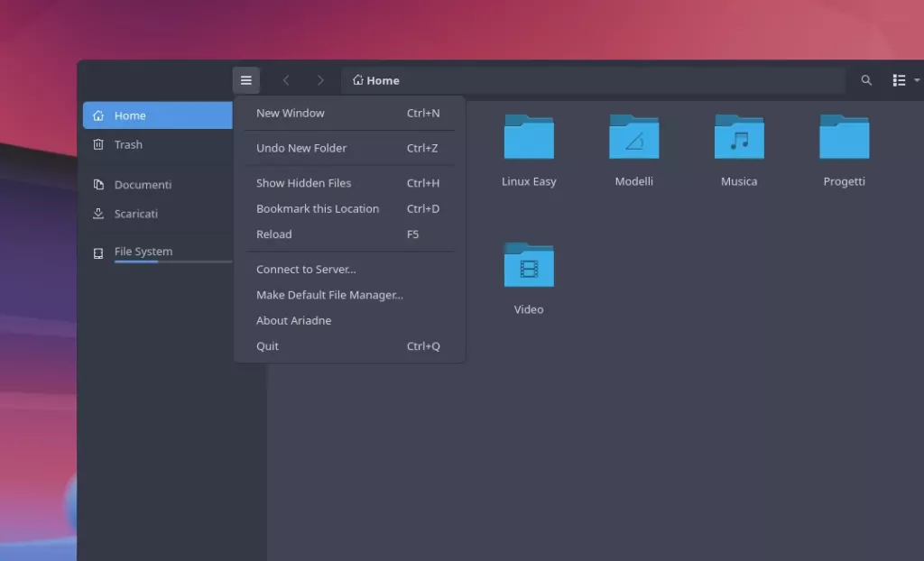Choose New Window from the menu
924x561 pixels.
[x=349, y=113]
